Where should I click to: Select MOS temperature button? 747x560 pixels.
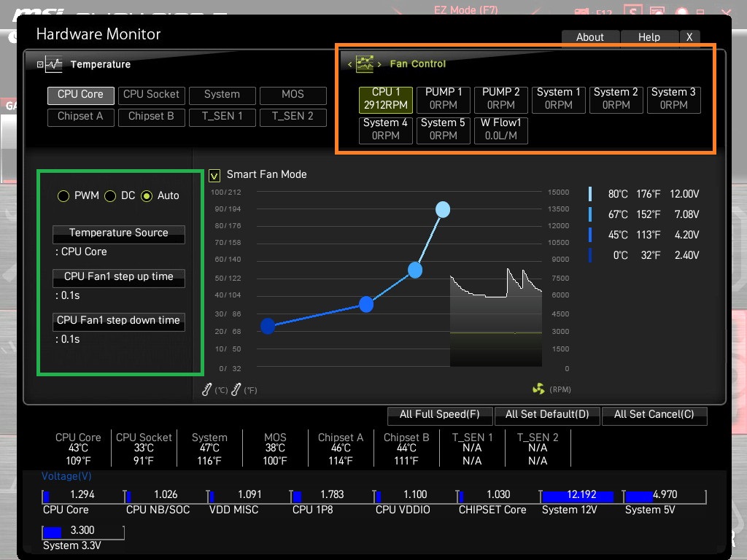(293, 95)
